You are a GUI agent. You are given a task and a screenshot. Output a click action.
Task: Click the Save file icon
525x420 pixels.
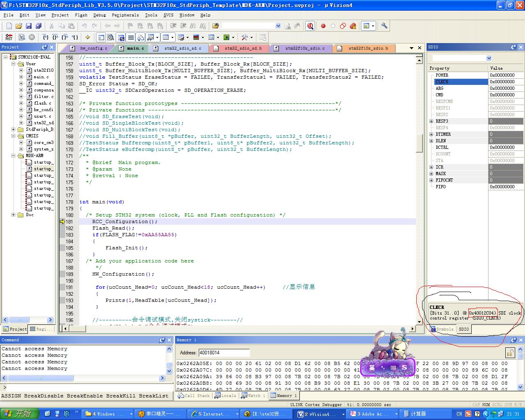[x=29, y=26]
